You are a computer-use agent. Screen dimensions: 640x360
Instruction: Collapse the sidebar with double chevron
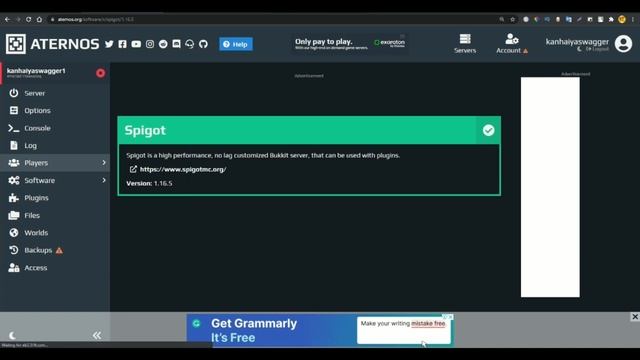click(x=97, y=336)
